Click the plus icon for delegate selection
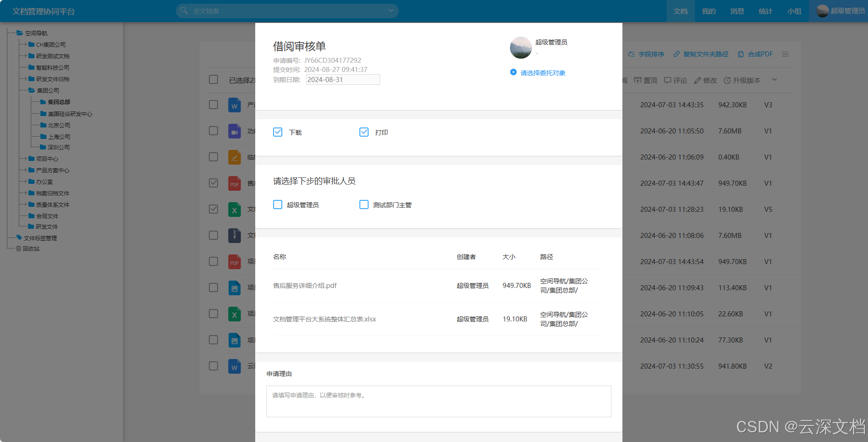Viewport: 868px width, 442px height. pos(513,72)
